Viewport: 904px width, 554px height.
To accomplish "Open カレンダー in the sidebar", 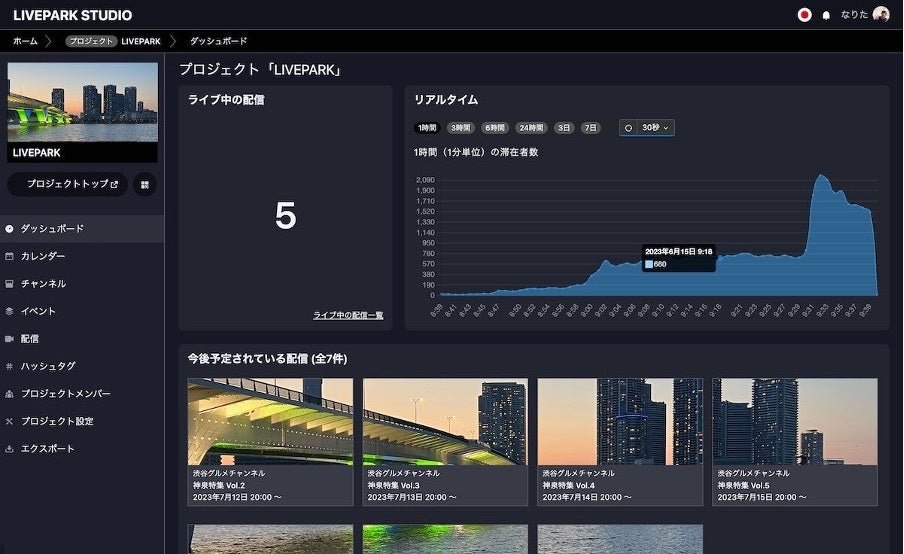I will [82, 256].
